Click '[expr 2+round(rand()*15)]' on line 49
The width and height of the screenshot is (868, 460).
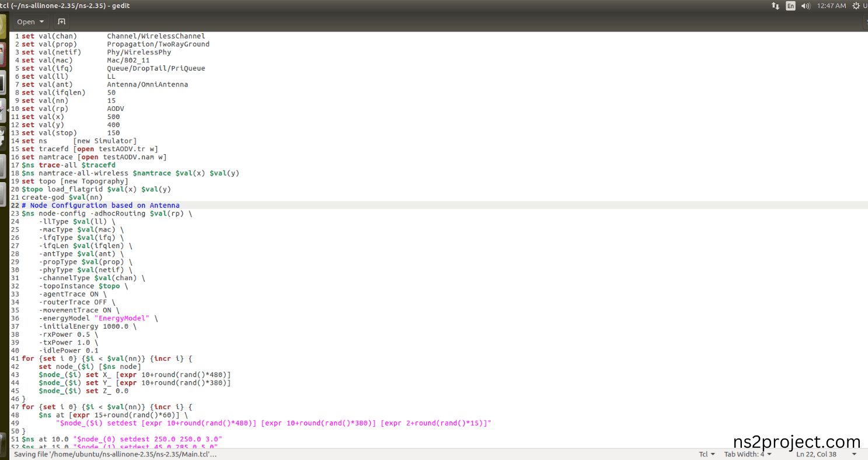coord(434,423)
